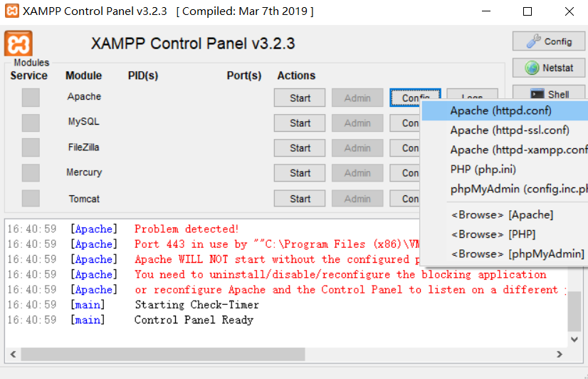Select Apache (httpd.conf) from the menu
The width and height of the screenshot is (588, 379).
tap(505, 110)
